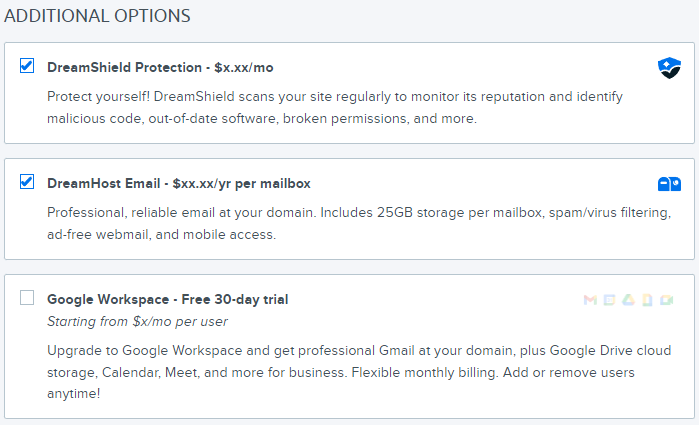Click the DreamHost Email per mailbox title
This screenshot has height=425, width=699.
point(179,184)
